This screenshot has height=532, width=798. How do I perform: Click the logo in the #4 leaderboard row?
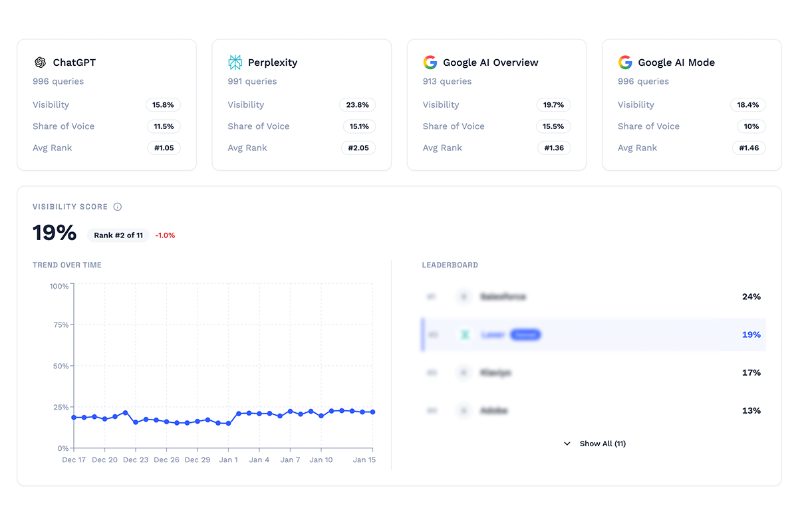pos(464,410)
